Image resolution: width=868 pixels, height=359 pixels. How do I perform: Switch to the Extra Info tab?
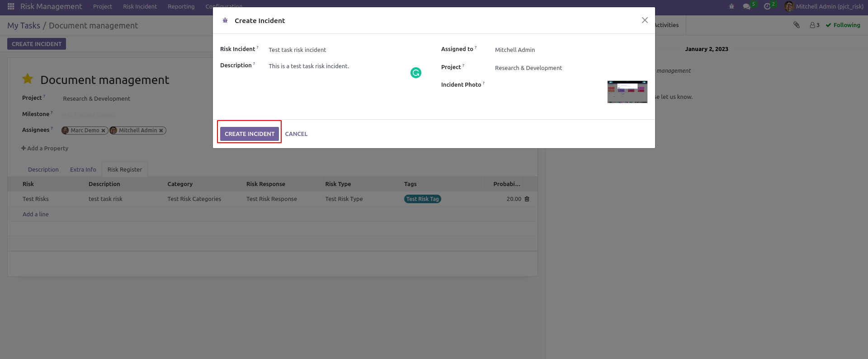pyautogui.click(x=83, y=169)
